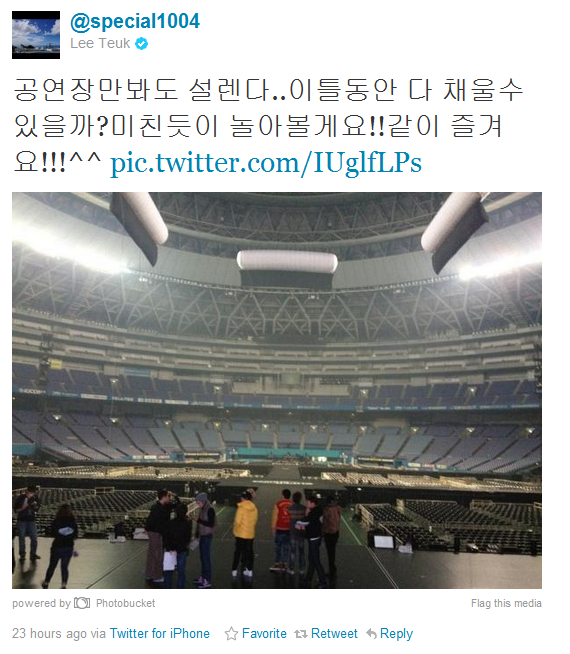Open Lee Teuk's profile avatar thumbnail
570x654 pixels.
pos(36,35)
